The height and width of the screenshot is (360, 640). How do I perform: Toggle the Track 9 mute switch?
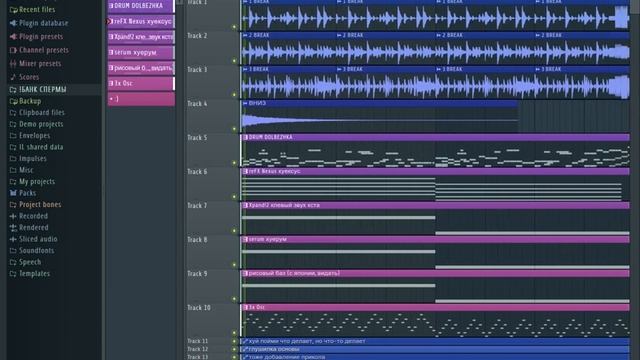234,299
